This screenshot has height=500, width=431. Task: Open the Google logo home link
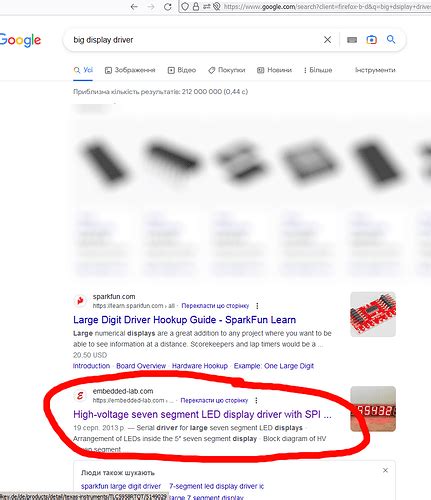pyautogui.click(x=20, y=40)
